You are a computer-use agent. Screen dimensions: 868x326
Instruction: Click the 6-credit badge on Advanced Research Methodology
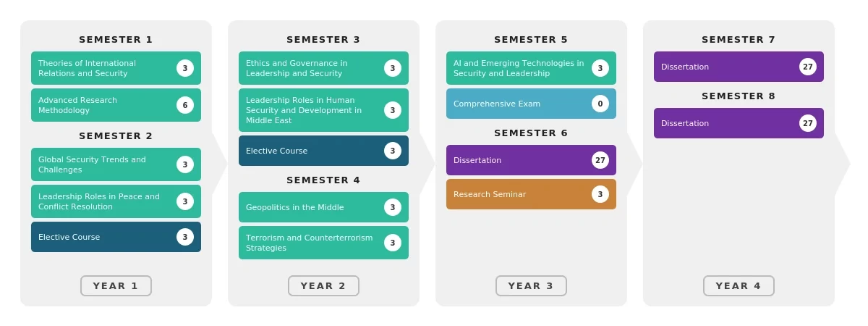[185, 105]
